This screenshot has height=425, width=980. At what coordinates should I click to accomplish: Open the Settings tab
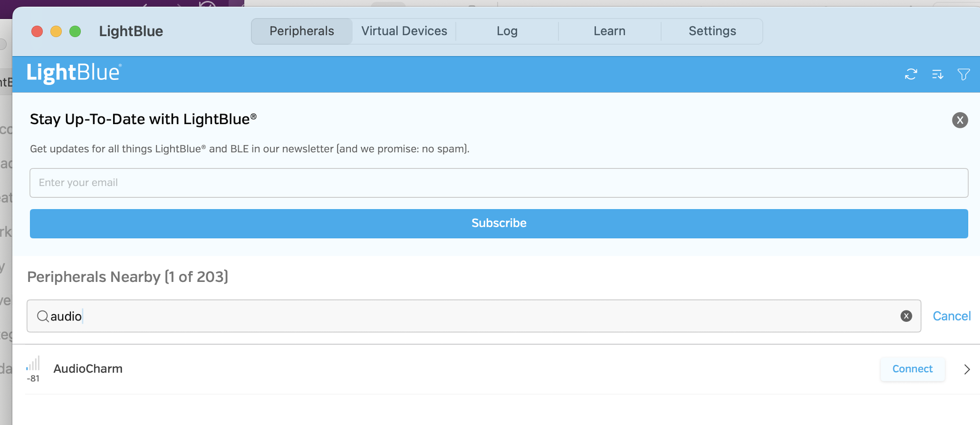[x=712, y=31]
